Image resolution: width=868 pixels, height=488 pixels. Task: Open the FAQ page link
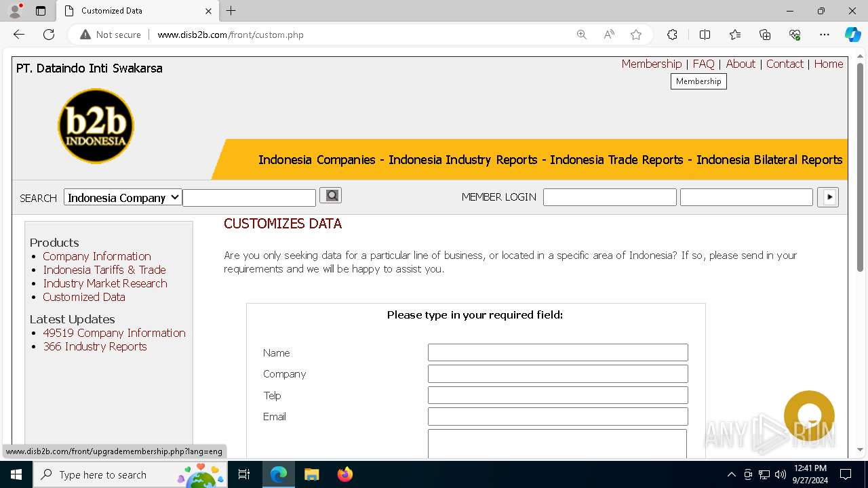point(703,64)
